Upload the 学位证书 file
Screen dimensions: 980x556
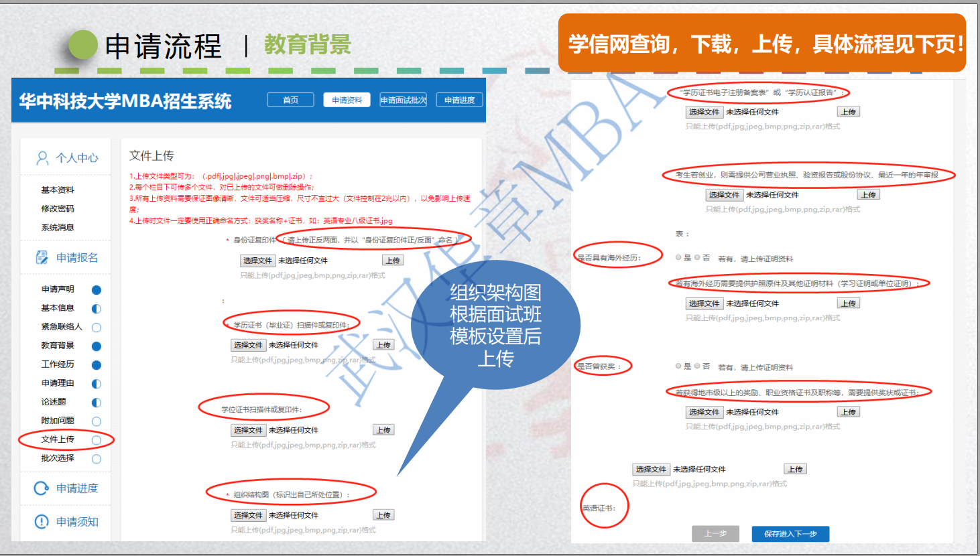[383, 430]
